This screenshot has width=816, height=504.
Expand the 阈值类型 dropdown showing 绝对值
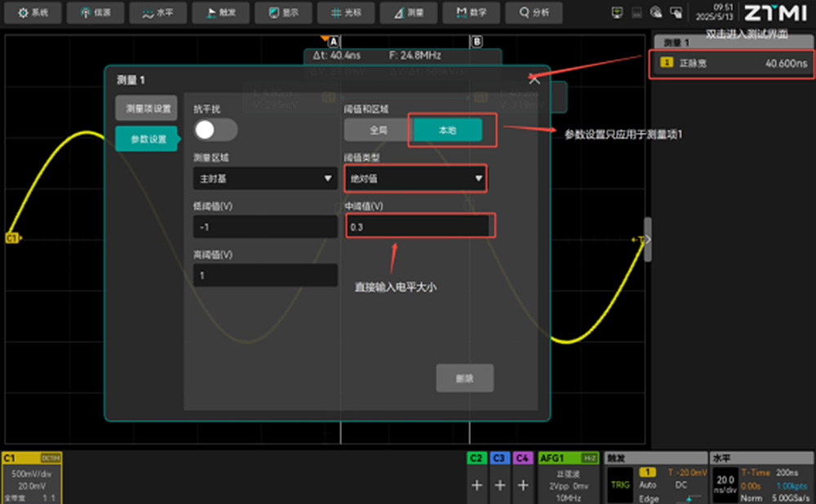[x=415, y=178]
